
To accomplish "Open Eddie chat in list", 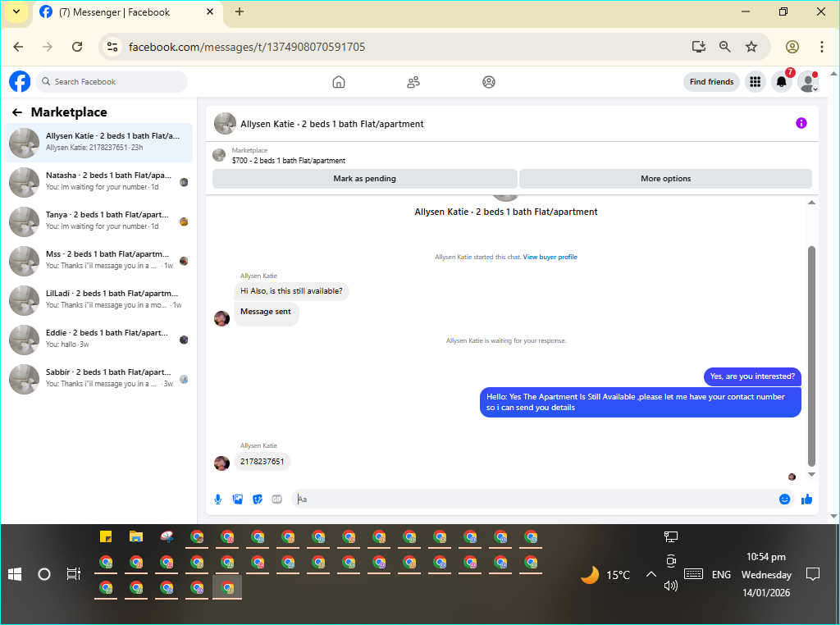I will tap(98, 340).
